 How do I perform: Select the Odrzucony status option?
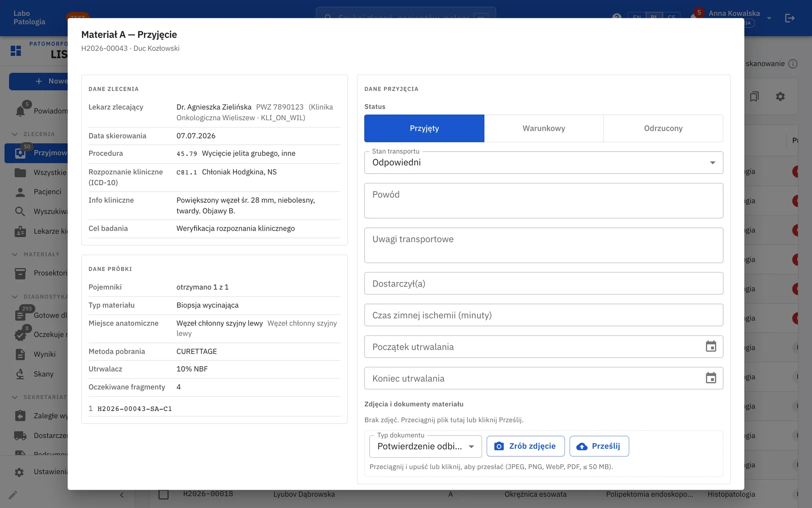tap(663, 128)
